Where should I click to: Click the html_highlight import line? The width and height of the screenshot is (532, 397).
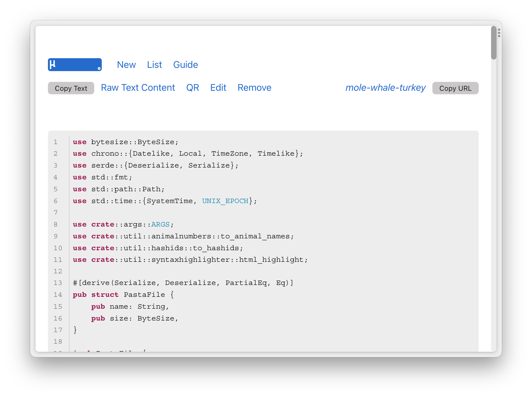coord(190,260)
